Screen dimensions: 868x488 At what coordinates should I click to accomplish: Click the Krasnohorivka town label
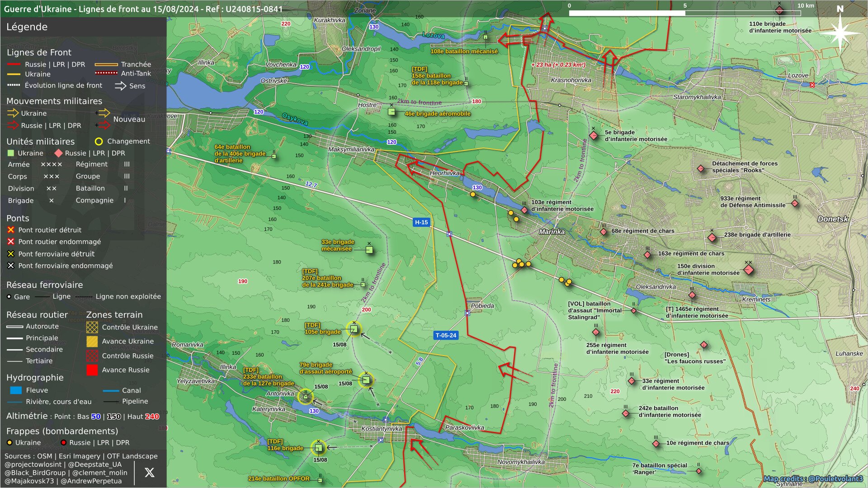point(571,80)
